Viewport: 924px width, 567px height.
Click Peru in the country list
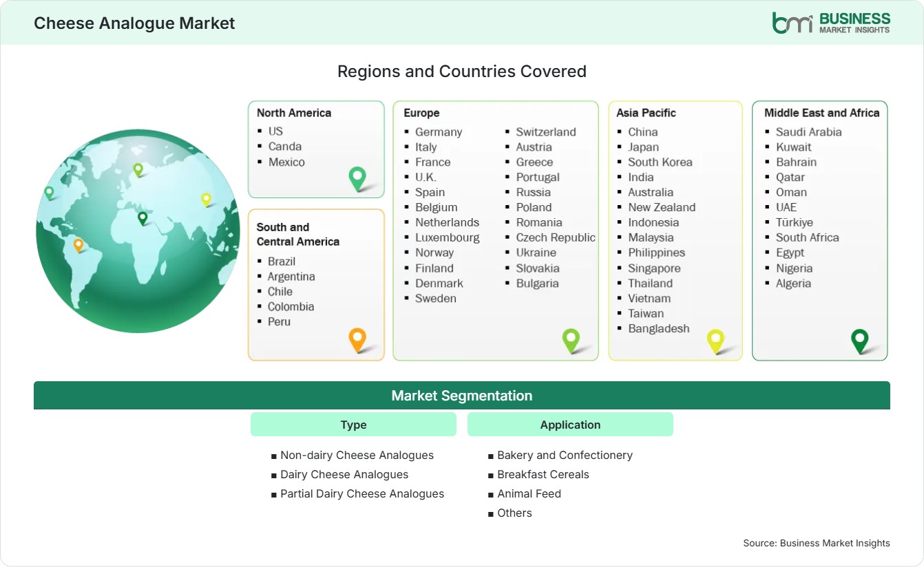(x=279, y=321)
